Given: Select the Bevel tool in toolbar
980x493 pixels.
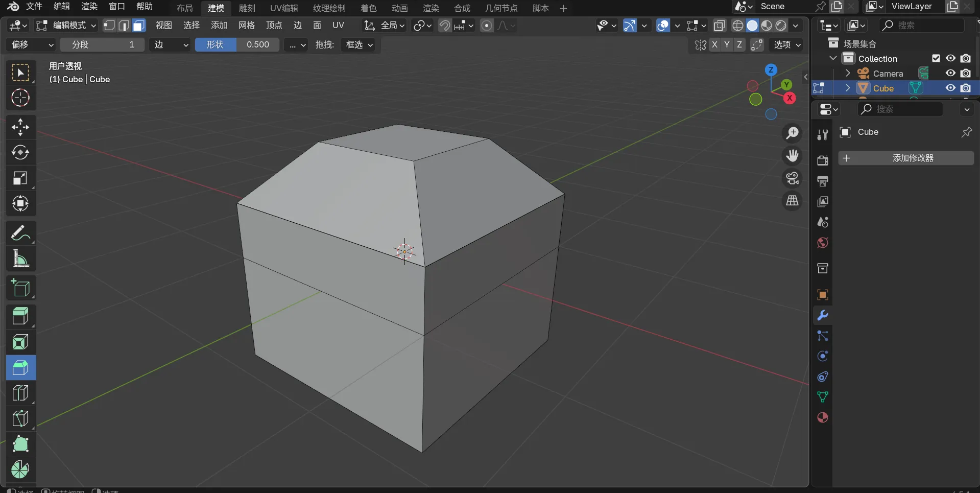Looking at the screenshot, I should pyautogui.click(x=20, y=368).
